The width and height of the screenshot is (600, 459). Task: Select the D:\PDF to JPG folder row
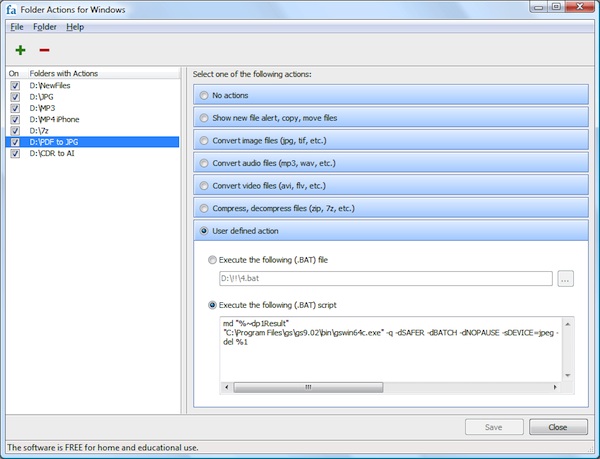(x=92, y=142)
